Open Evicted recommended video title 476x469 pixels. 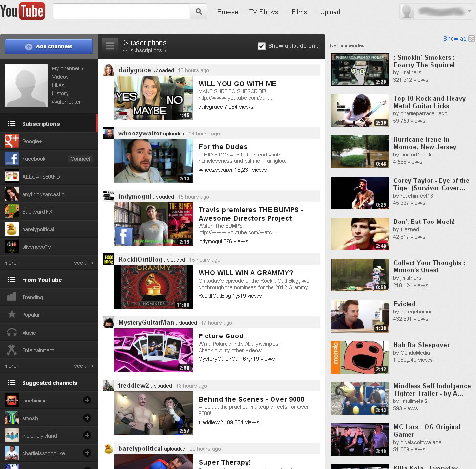404,304
